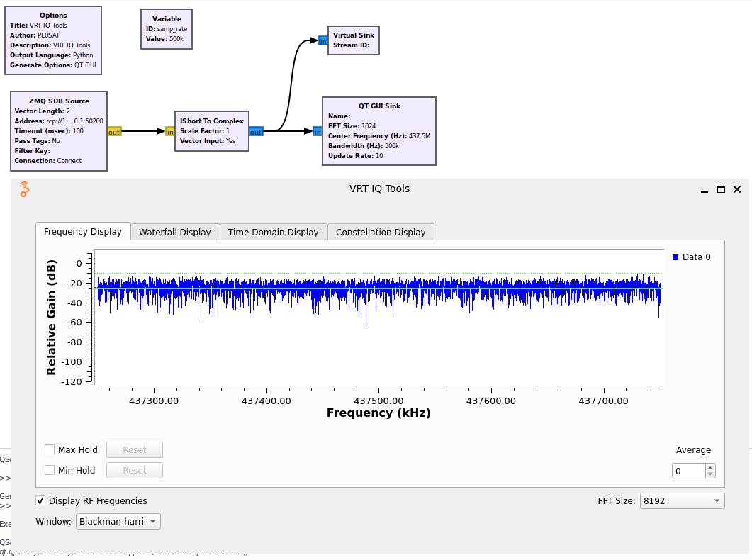Viewport: 752px width, 560px height.
Task: Open the FFT Size 8192 dropdown
Action: (682, 501)
